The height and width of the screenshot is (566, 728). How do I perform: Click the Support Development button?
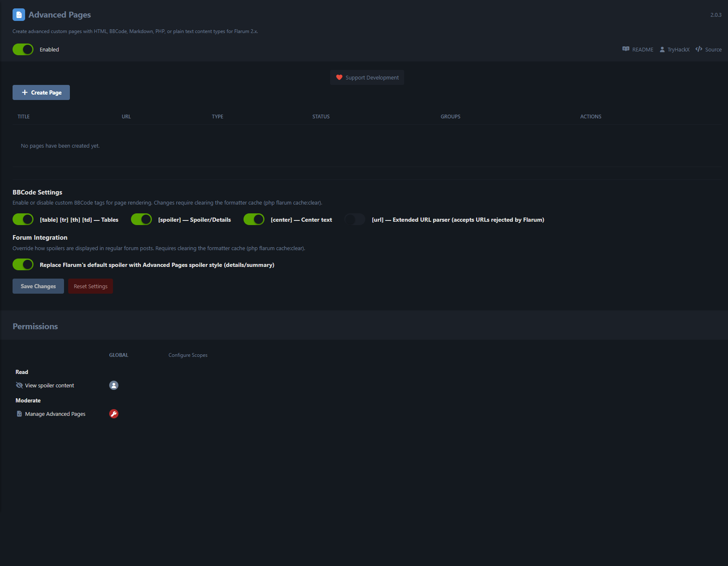[x=367, y=77]
